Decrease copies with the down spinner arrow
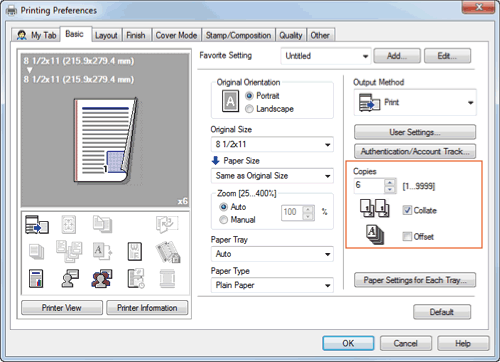Viewport: 500px width, 362px height. 390,190
